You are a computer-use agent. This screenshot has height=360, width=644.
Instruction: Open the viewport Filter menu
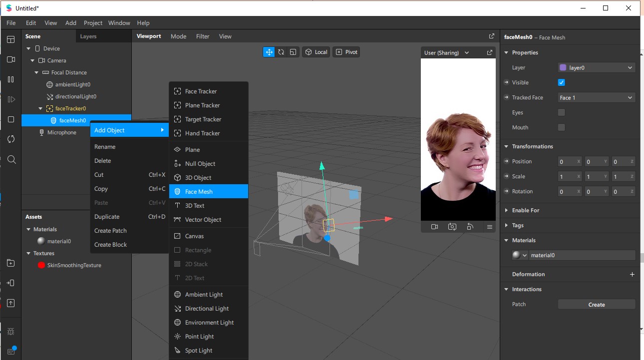[203, 36]
